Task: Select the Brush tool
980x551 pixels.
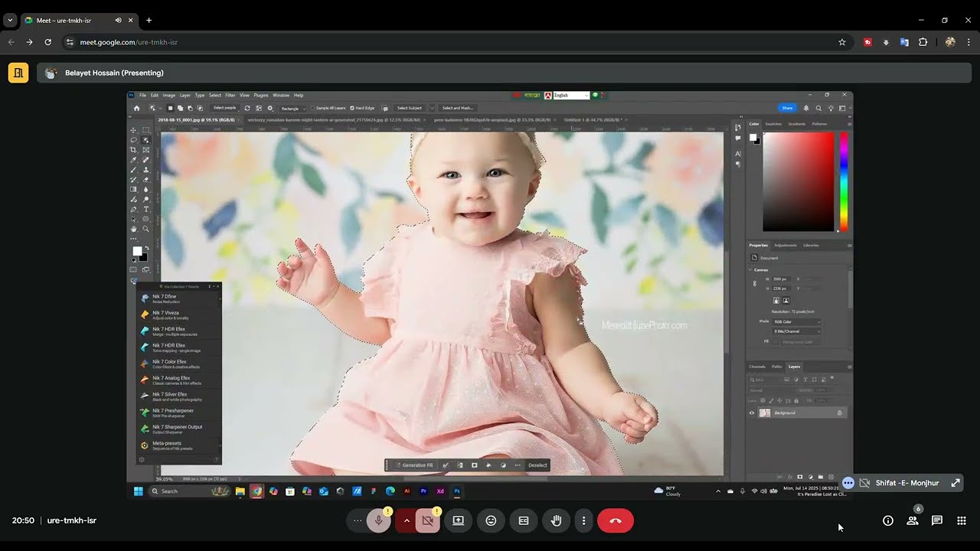Action: click(133, 170)
